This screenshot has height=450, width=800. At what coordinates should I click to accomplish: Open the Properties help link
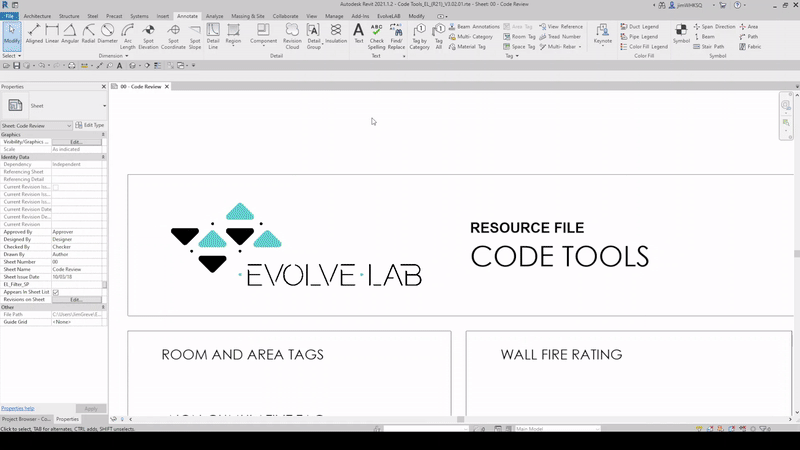[x=18, y=408]
